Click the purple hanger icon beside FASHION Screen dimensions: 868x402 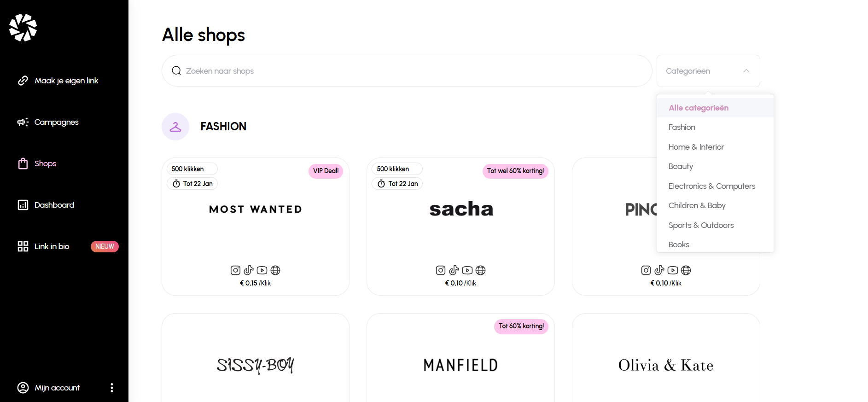click(x=175, y=126)
